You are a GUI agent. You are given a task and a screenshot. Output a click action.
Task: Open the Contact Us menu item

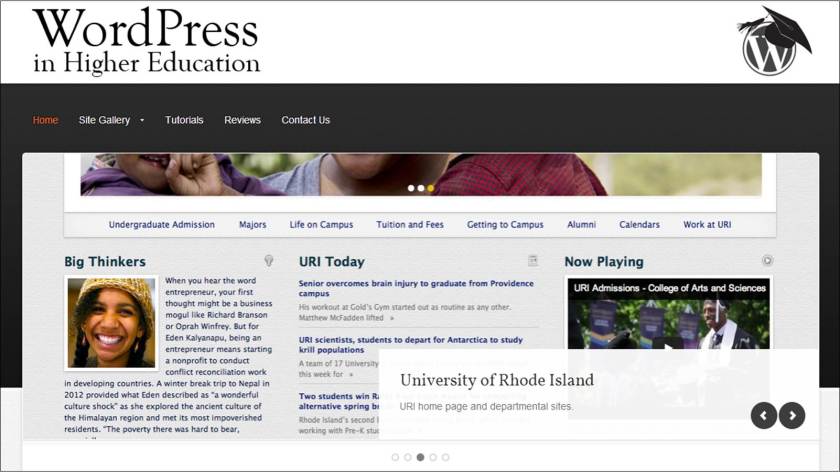(305, 120)
